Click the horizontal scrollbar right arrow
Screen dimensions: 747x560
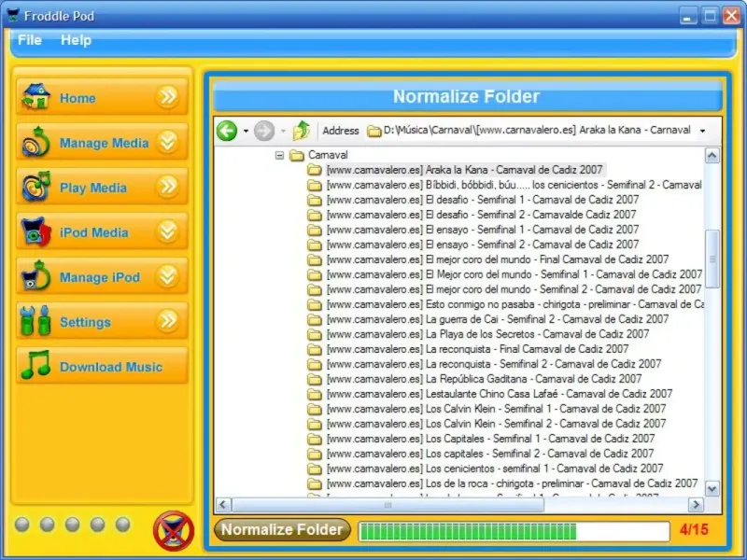point(696,505)
